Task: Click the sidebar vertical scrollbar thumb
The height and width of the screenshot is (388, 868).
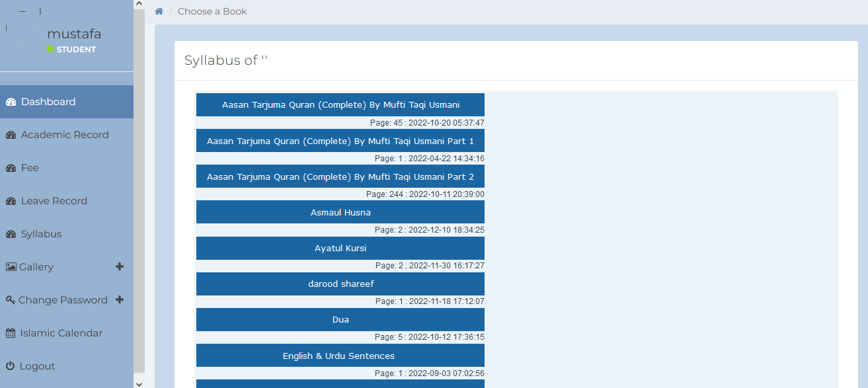Action: click(x=139, y=192)
